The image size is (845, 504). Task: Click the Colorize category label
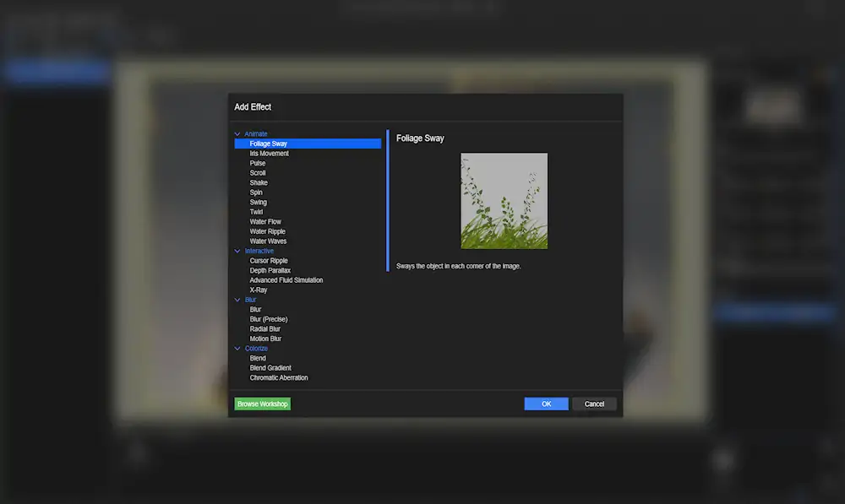click(x=256, y=349)
